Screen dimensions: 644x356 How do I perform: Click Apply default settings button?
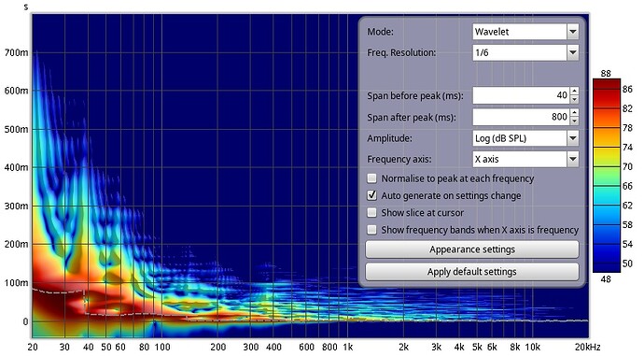point(472,272)
